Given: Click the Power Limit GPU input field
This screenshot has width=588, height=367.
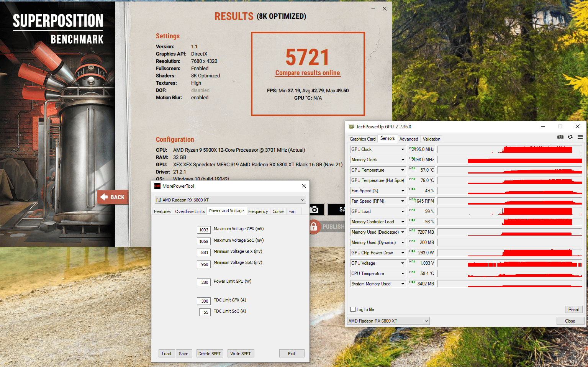Looking at the screenshot, I should (204, 282).
